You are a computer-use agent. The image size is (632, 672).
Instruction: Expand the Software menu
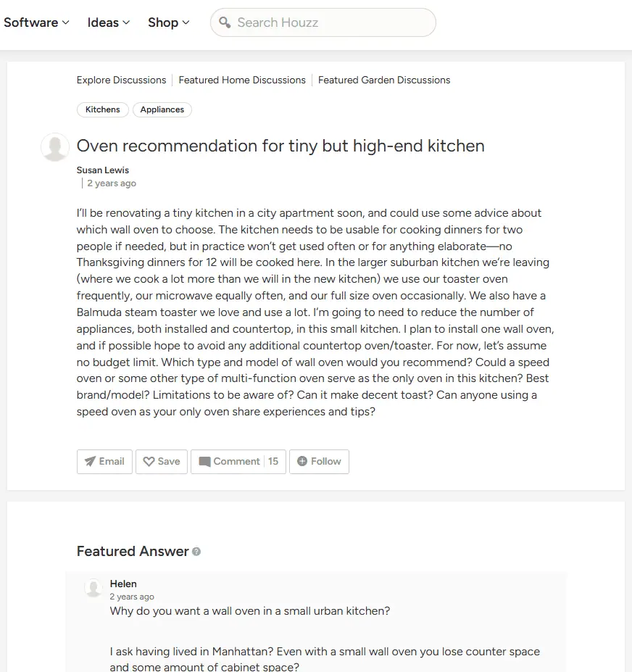pos(36,22)
